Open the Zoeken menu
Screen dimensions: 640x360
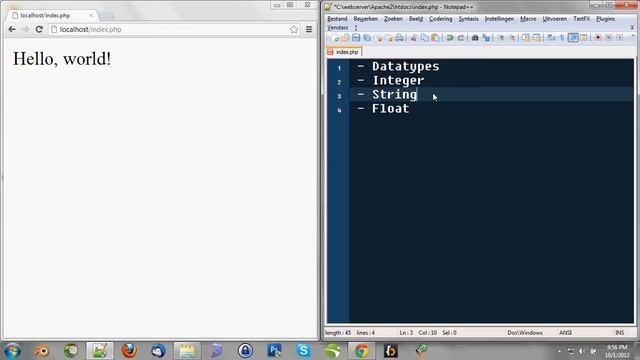tap(393, 19)
